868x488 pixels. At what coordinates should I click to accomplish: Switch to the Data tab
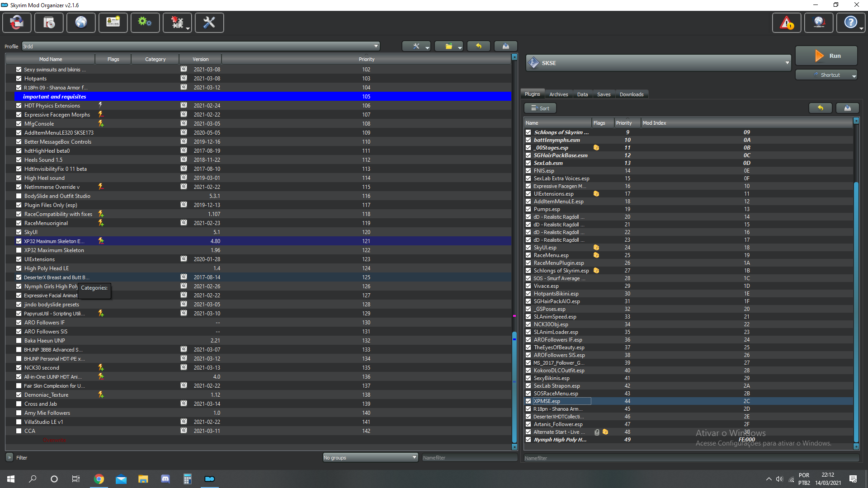(583, 94)
